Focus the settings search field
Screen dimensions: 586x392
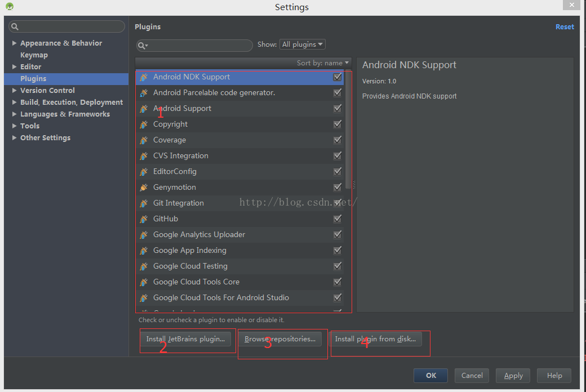pyautogui.click(x=66, y=26)
